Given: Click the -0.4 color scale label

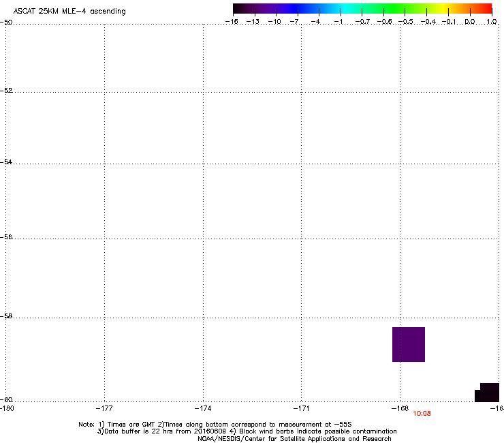Looking at the screenshot, I should (428, 22).
